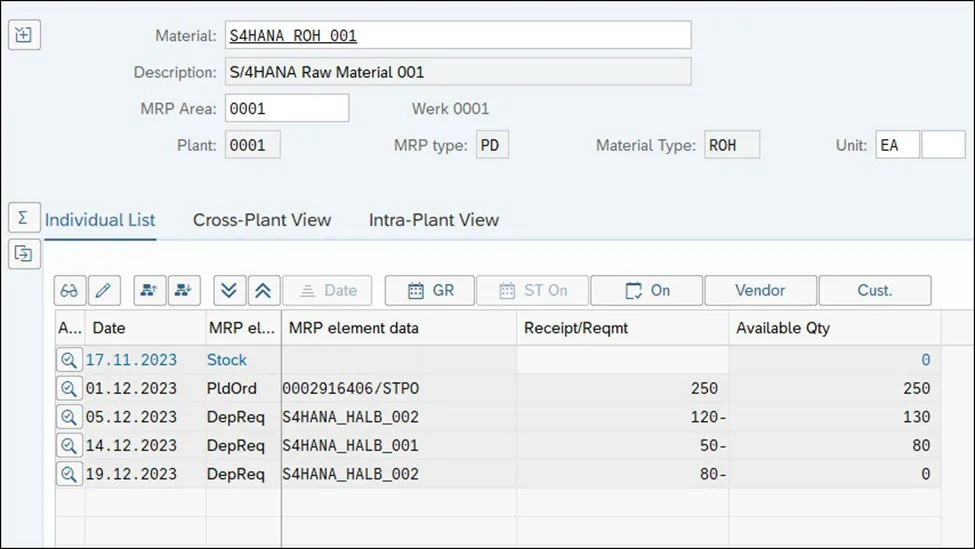This screenshot has height=549, width=975.
Task: Click the Vendor button
Action: 760,291
